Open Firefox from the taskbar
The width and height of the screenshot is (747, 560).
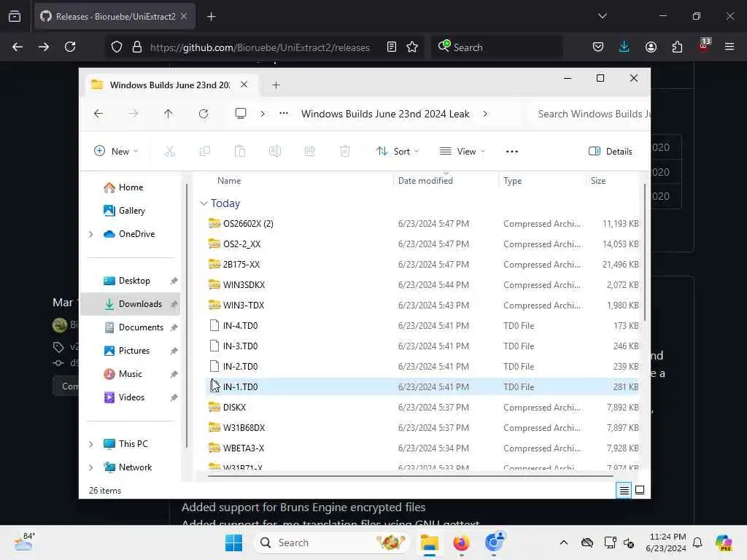pyautogui.click(x=461, y=542)
